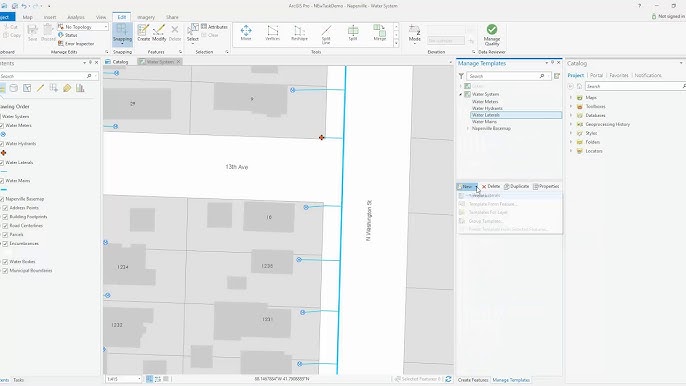Select Water Hydrants template
Viewport: 686px width, 386px height.
pyautogui.click(x=487, y=108)
